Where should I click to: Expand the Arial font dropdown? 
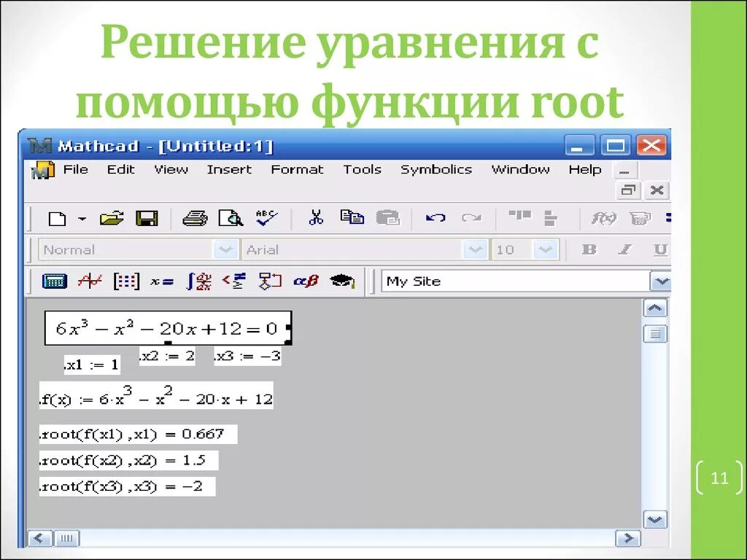(x=474, y=249)
